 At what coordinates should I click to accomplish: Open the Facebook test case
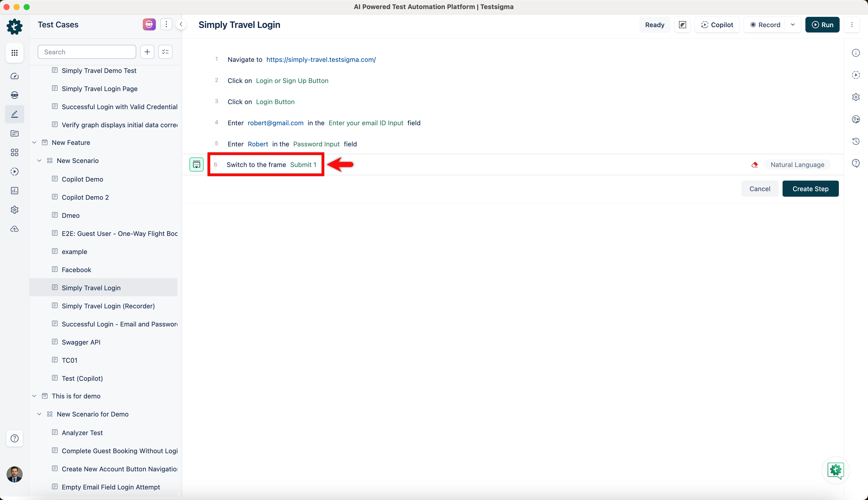tap(76, 270)
